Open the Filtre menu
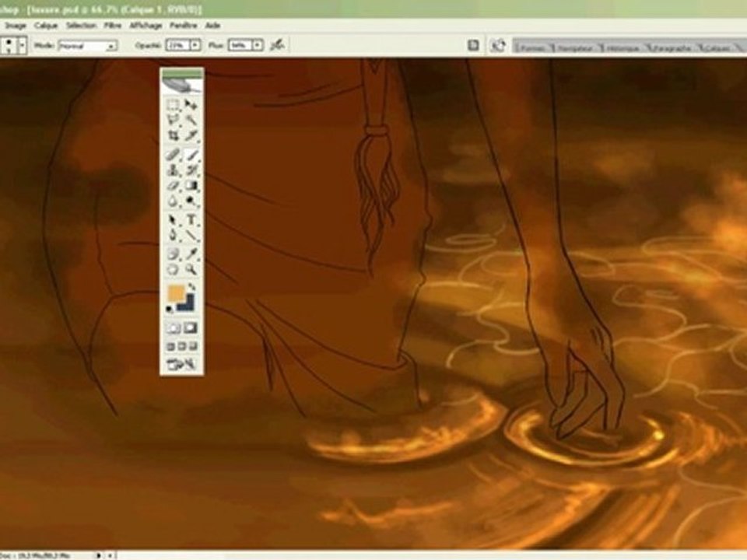Image resolution: width=747 pixels, height=560 pixels. tap(112, 25)
